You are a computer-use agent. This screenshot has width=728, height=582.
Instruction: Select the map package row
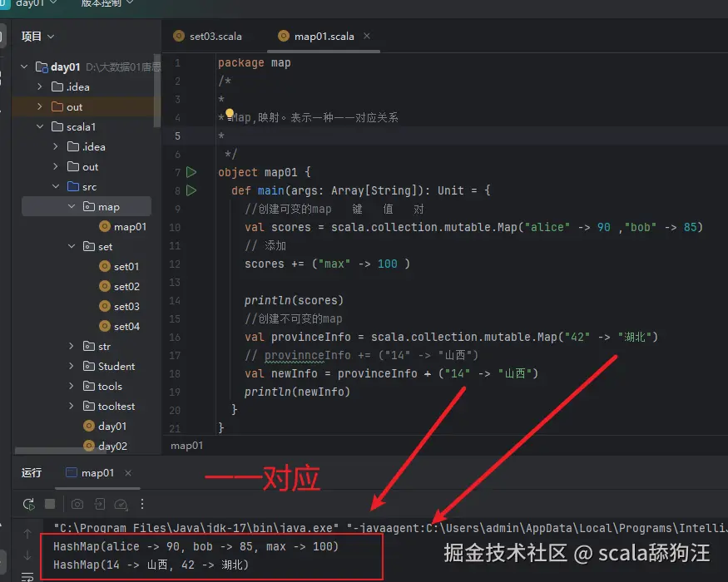pos(87,206)
